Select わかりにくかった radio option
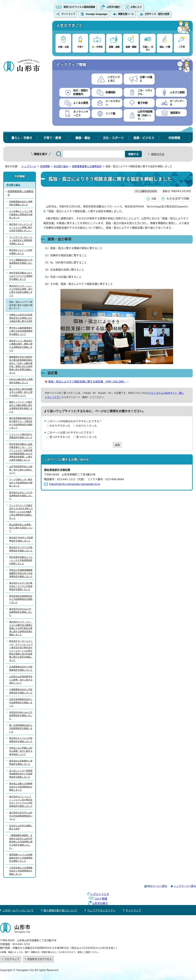The height and width of the screenshot is (980, 196). pyautogui.click(x=75, y=426)
